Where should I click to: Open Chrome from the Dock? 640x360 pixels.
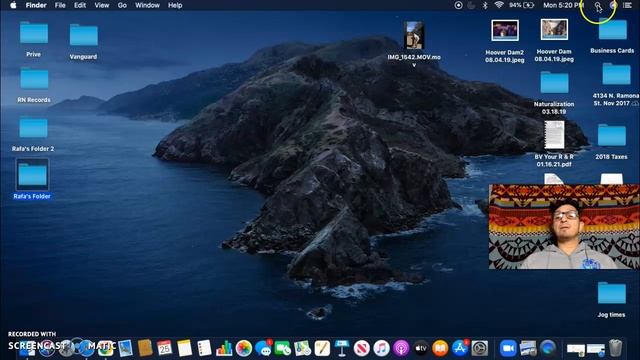[105, 349]
